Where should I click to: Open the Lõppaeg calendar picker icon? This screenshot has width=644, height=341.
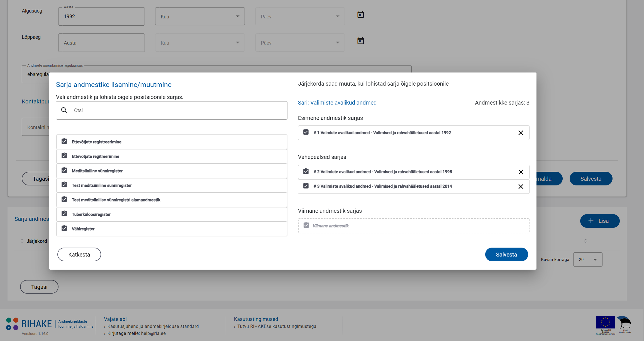[x=360, y=41]
